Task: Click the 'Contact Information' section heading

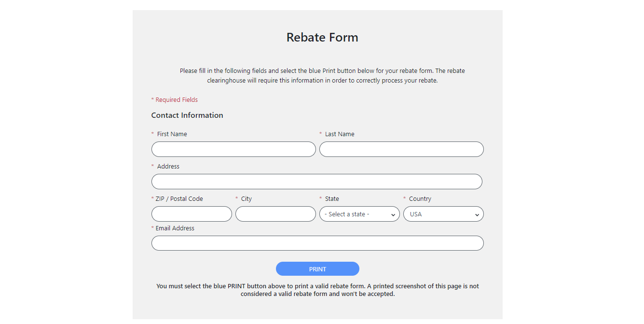Action: pos(187,115)
